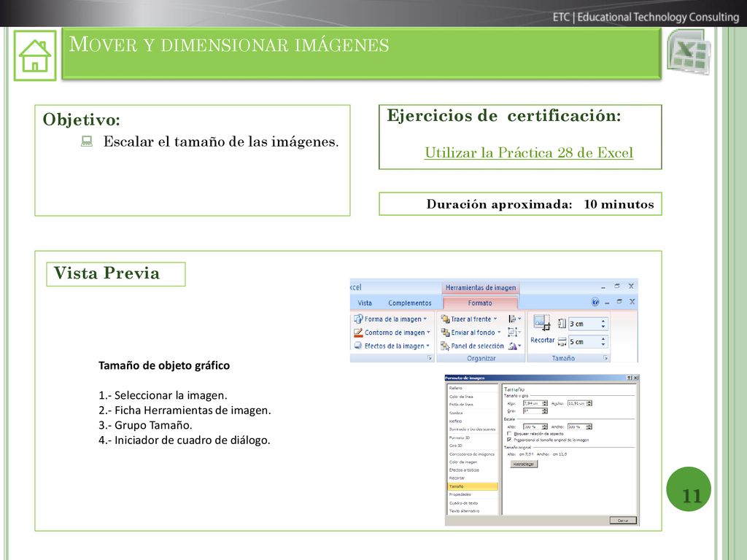
Task: Open the Rotate objects icon in Organizar
Action: [514, 346]
